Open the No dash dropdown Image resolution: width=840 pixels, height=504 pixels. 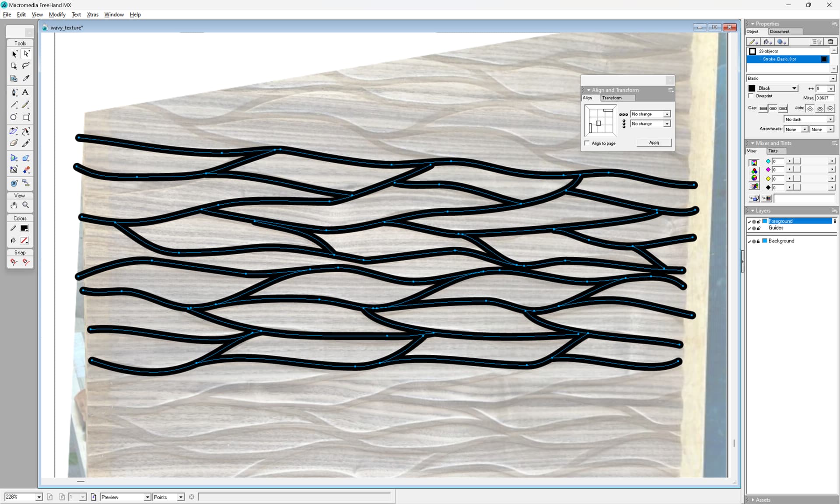(830, 119)
